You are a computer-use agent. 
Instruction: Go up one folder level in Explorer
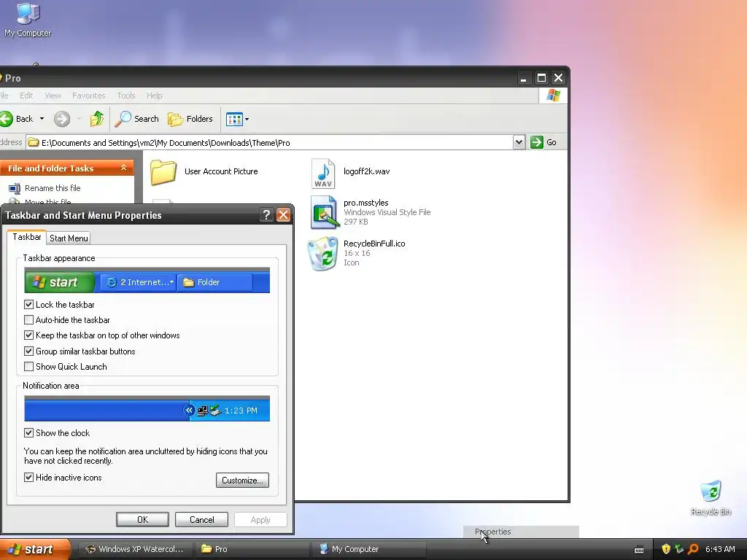tap(97, 119)
